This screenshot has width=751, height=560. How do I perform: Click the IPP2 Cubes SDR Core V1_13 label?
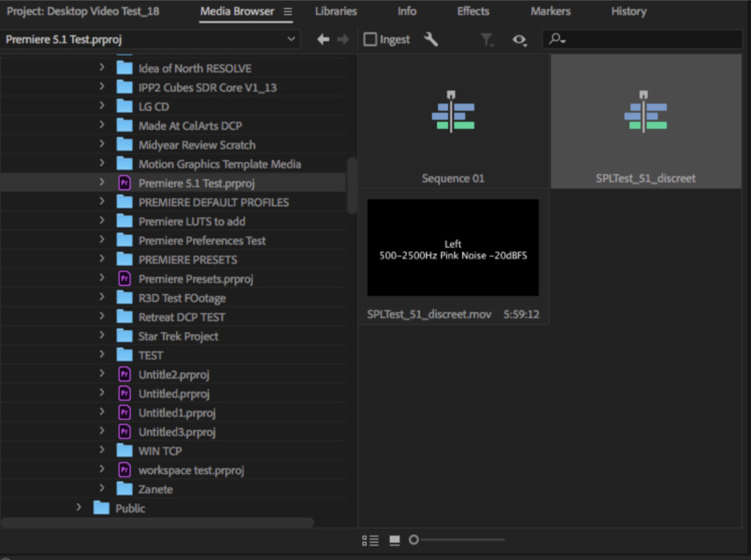point(208,87)
